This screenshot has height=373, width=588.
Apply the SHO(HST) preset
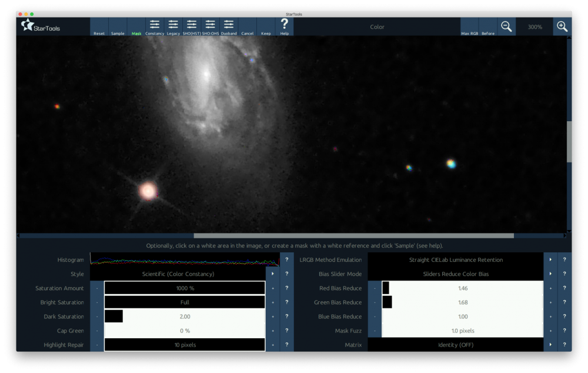192,26
